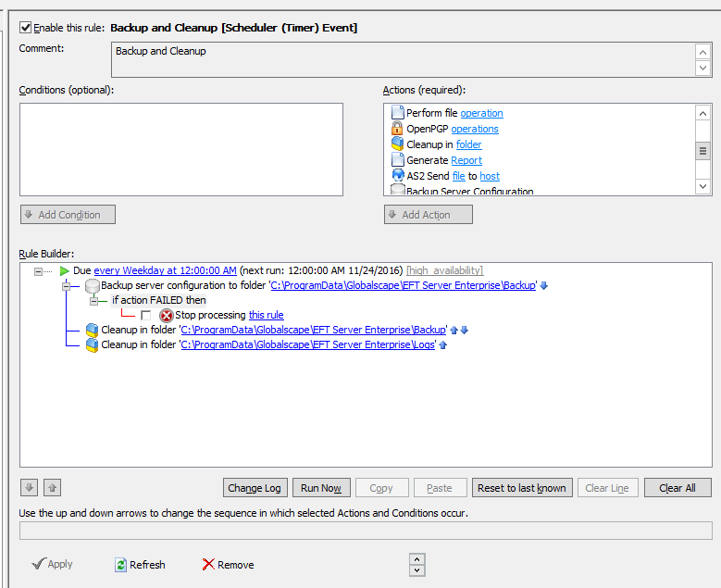Image resolution: width=721 pixels, height=588 pixels.
Task: Collapse the if action FAILED node
Action: (93, 301)
